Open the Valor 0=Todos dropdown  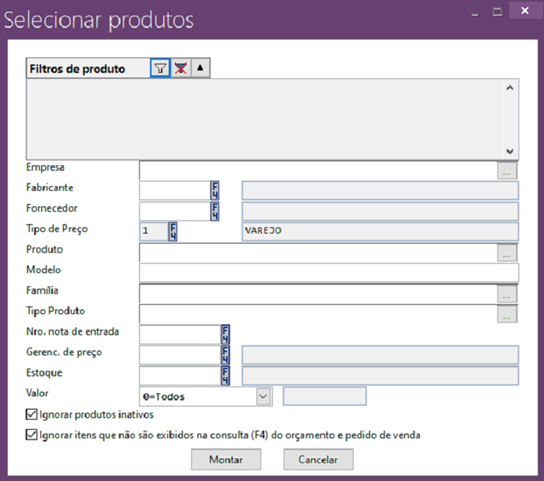pos(263,396)
